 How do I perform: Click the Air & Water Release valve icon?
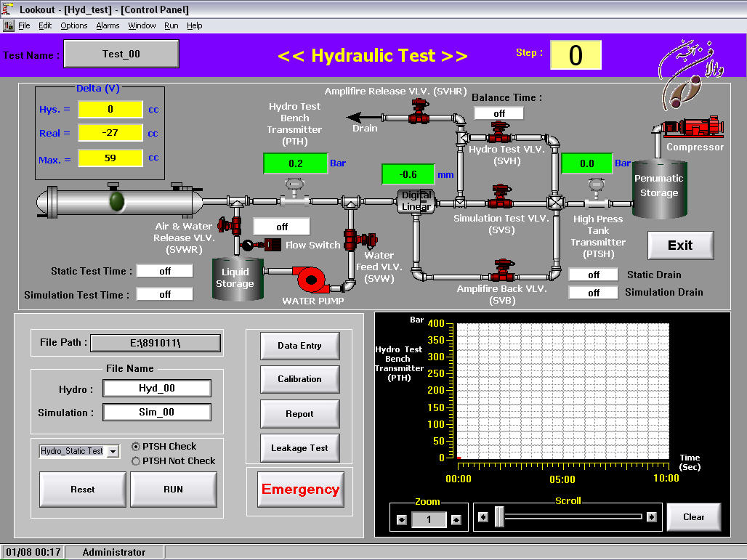click(232, 225)
